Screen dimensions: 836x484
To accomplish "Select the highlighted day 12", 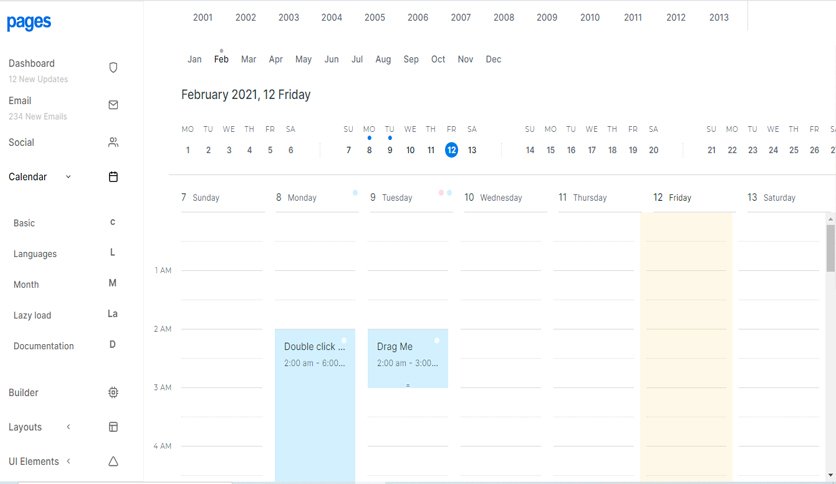I will (451, 150).
